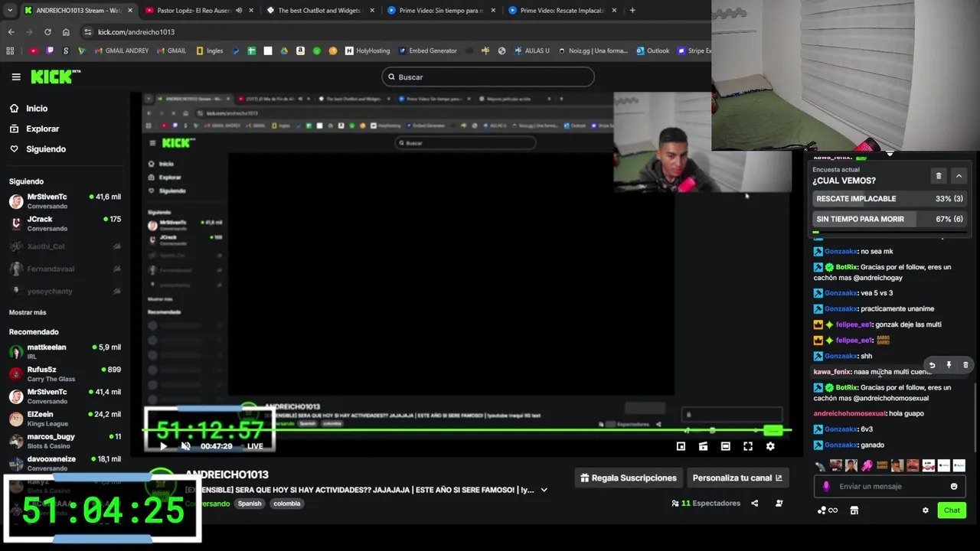The height and width of the screenshot is (551, 980).
Task: Switch to Pastor Lopéz YouTube tab
Action: click(x=199, y=11)
